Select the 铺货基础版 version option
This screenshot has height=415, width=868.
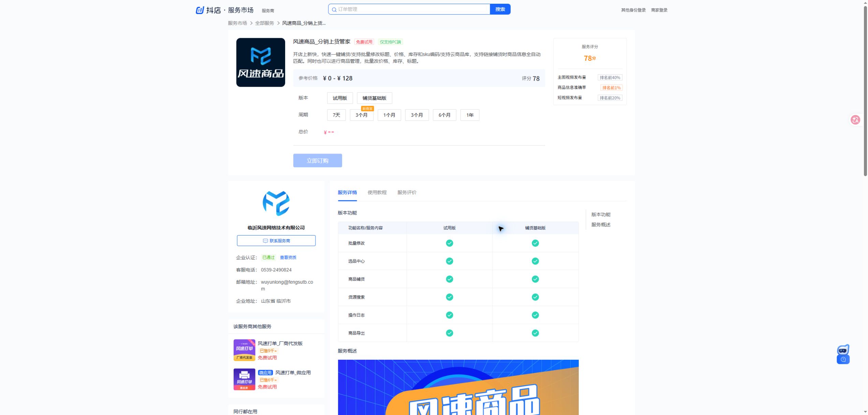tap(374, 98)
